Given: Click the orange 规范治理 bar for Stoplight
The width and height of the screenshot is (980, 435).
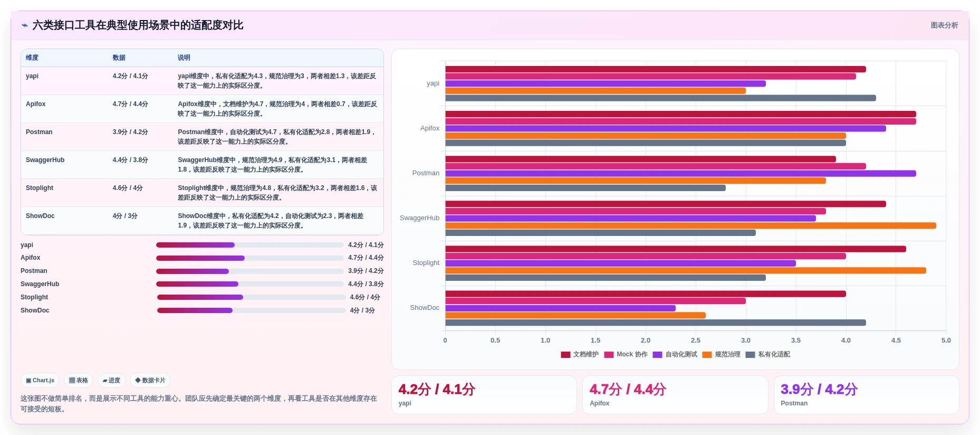Looking at the screenshot, I should pyautogui.click(x=686, y=270).
